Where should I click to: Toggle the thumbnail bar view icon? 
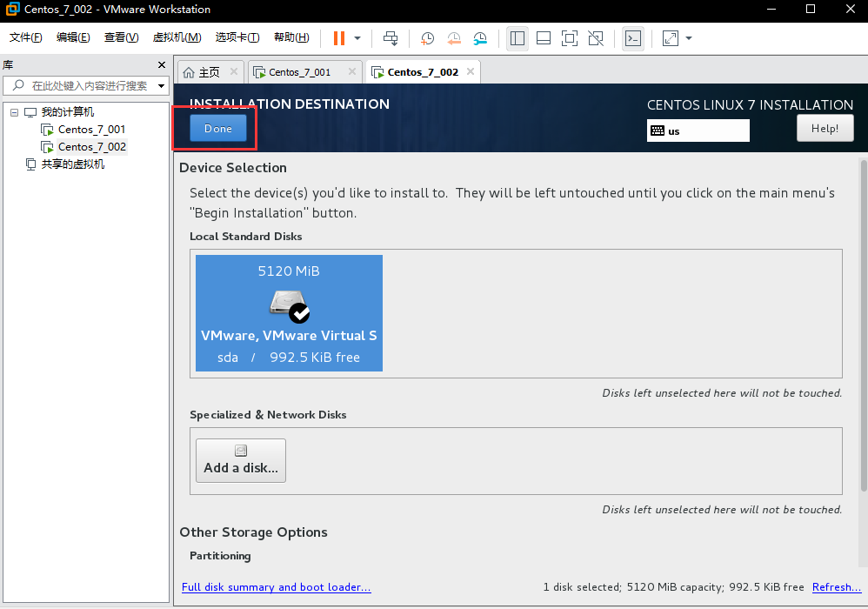click(x=544, y=38)
